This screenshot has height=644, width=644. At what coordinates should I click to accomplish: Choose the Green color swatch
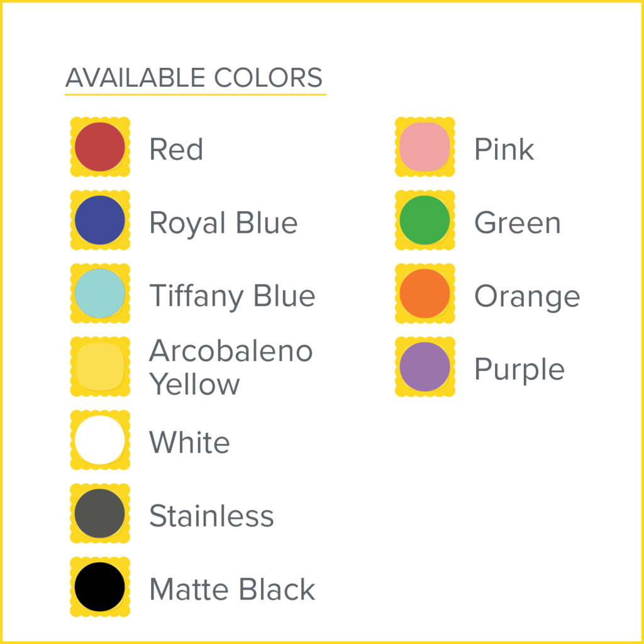pyautogui.click(x=425, y=220)
